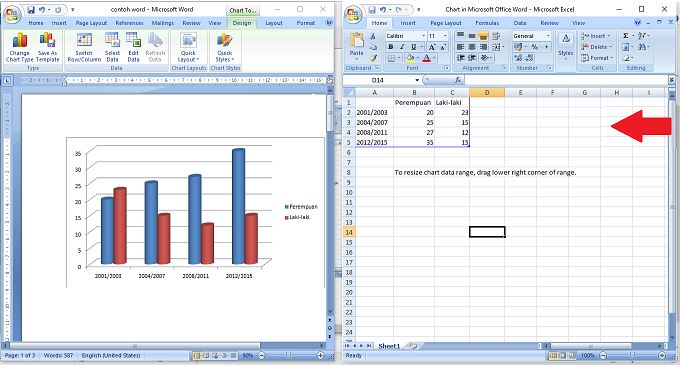680x365 pixels.
Task: Click Save icon in Excel quick access
Action: click(372, 10)
